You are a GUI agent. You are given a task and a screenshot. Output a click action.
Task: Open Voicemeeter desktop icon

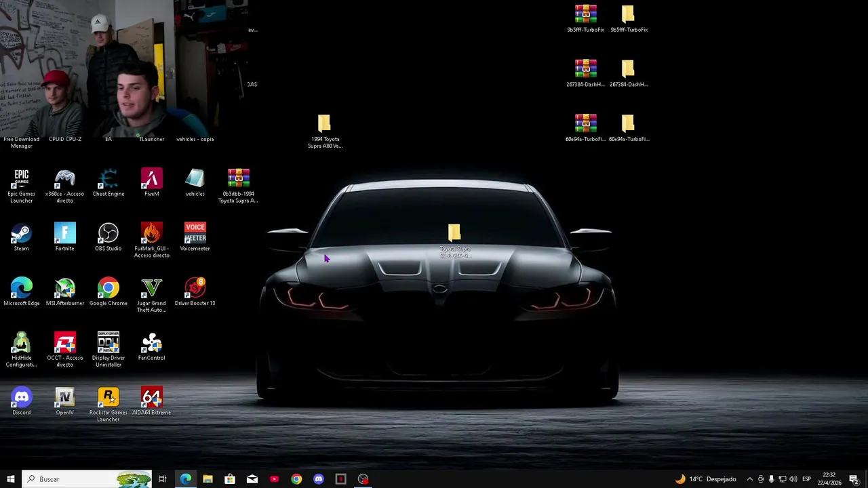[195, 237]
